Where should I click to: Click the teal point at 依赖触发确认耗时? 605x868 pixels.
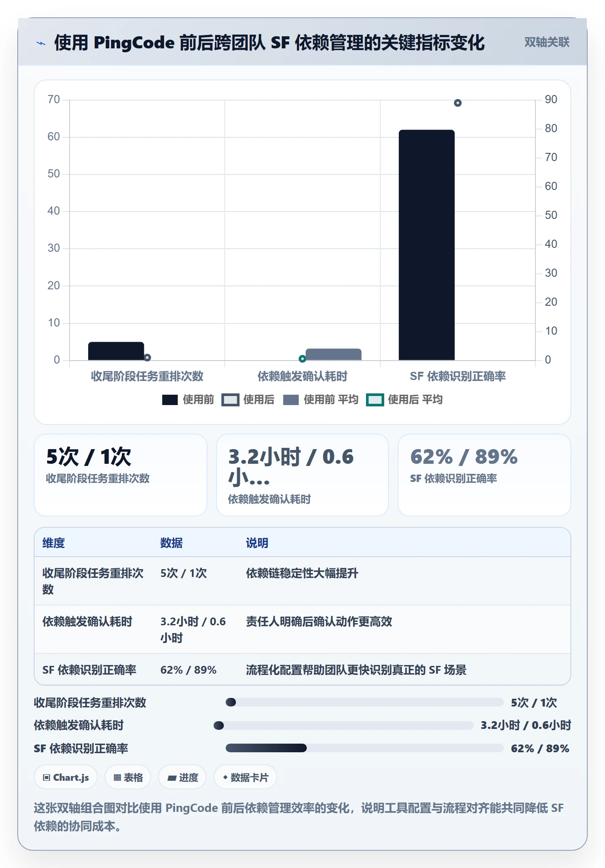coord(302,358)
